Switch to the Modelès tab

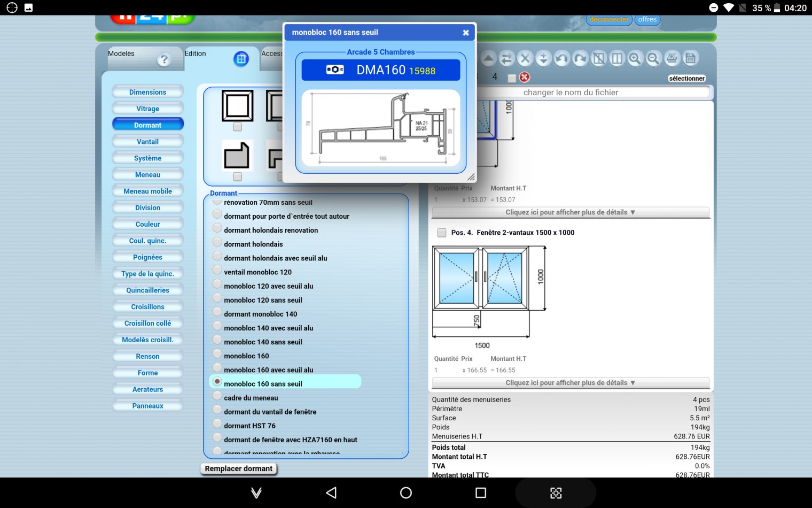(121, 53)
